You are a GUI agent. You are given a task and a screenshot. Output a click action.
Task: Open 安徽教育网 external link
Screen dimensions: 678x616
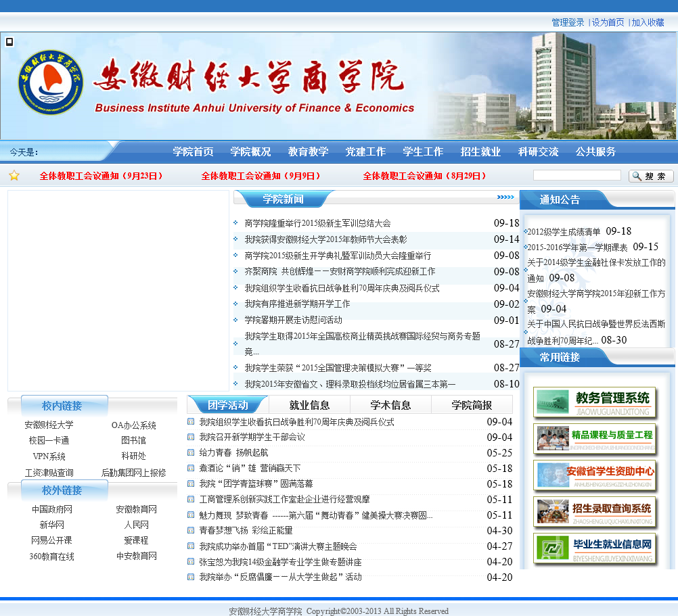click(136, 510)
